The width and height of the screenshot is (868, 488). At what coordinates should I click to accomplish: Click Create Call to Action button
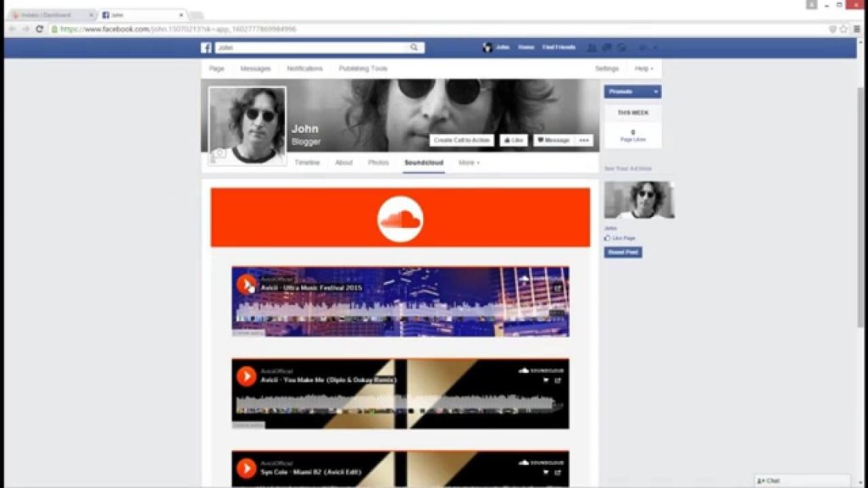(x=462, y=141)
